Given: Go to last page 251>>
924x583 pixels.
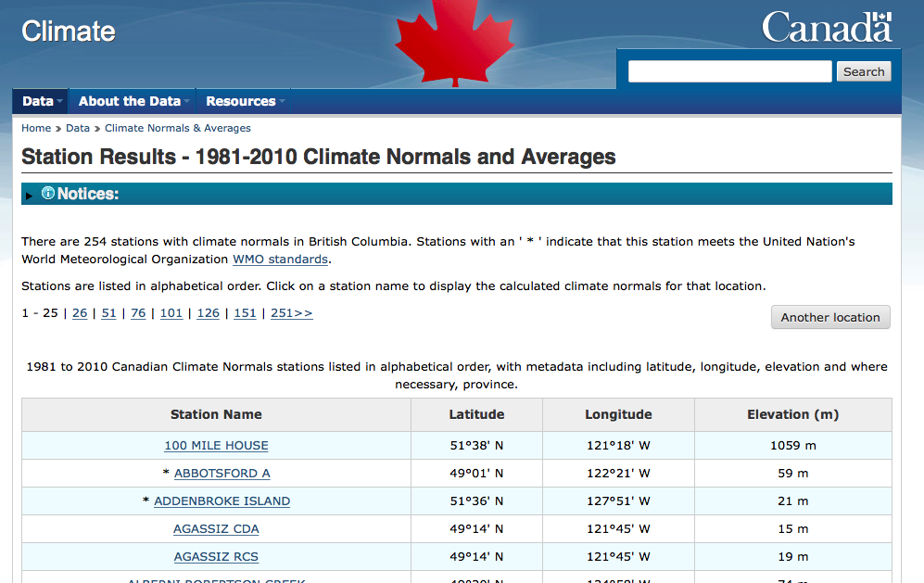Looking at the screenshot, I should (x=292, y=313).
